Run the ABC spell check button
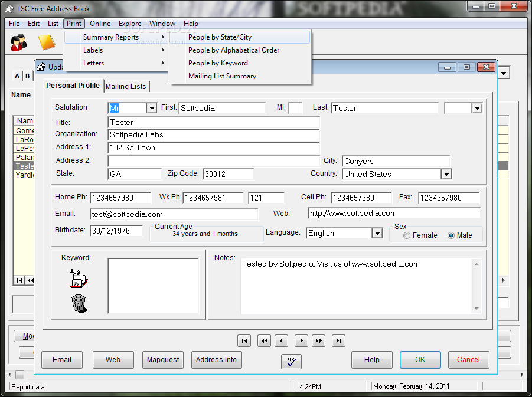The image size is (532, 397). pyautogui.click(x=291, y=362)
